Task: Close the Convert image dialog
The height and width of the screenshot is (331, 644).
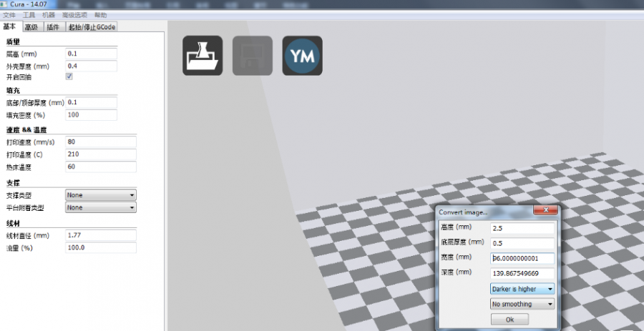Action: coord(545,210)
